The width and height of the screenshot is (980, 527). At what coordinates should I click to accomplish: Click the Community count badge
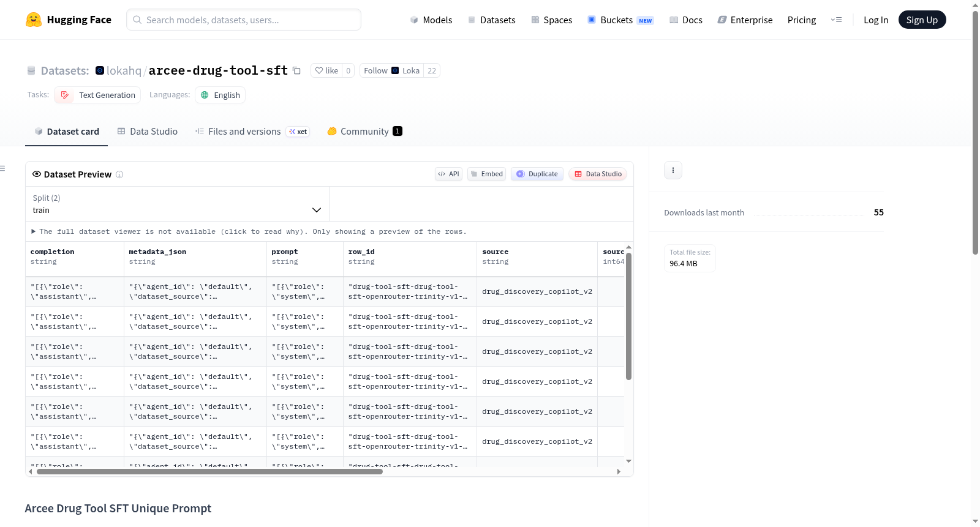coord(398,131)
